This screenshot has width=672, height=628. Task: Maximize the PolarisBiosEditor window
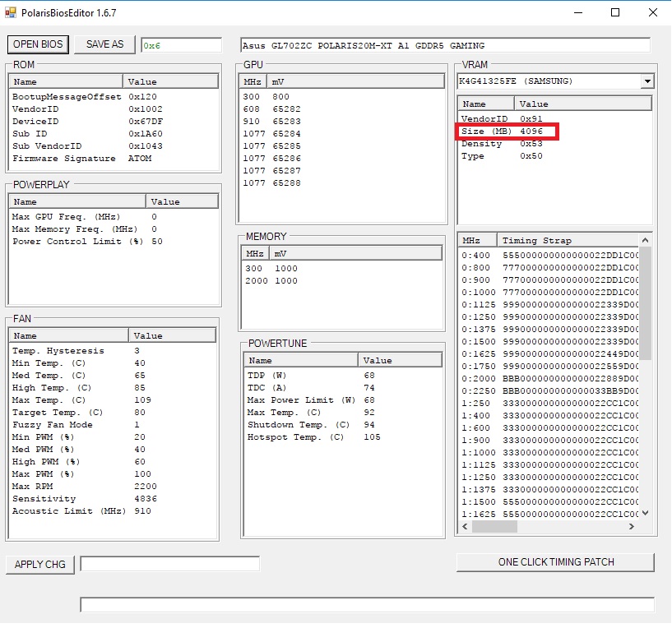(x=615, y=13)
